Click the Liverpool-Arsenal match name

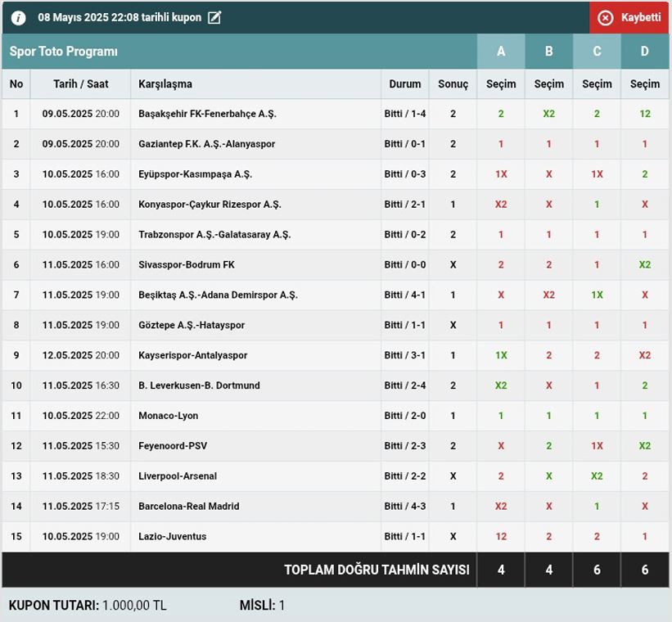click(x=178, y=476)
